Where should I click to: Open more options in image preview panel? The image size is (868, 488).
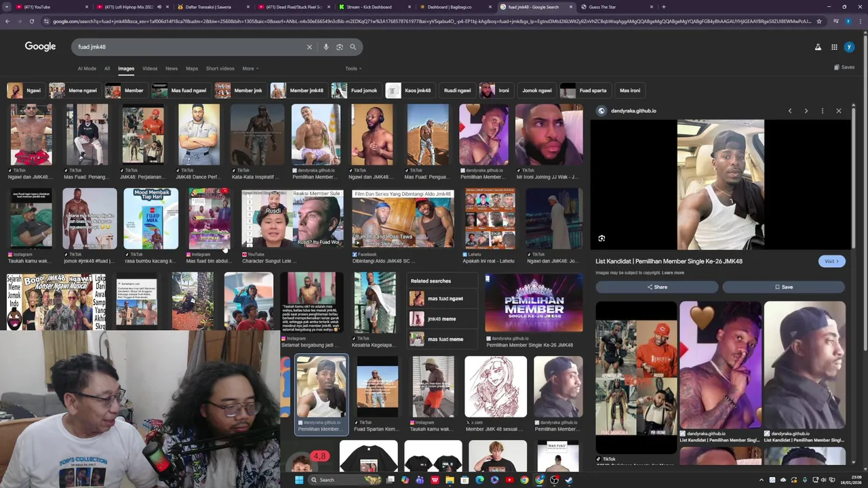pos(823,110)
